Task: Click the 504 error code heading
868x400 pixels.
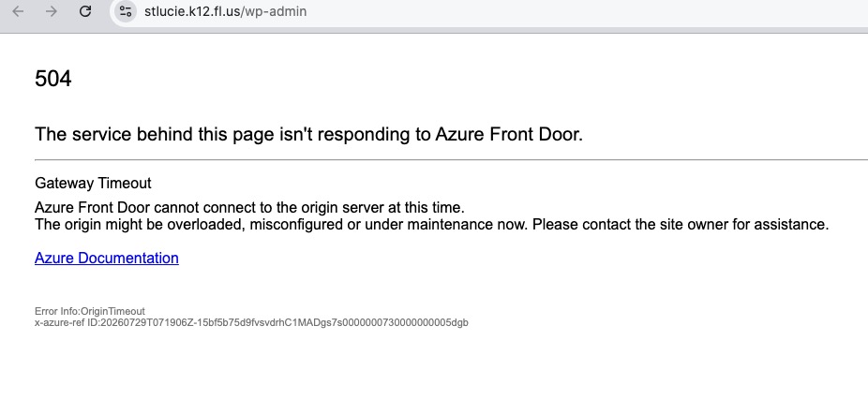Action: tap(53, 79)
